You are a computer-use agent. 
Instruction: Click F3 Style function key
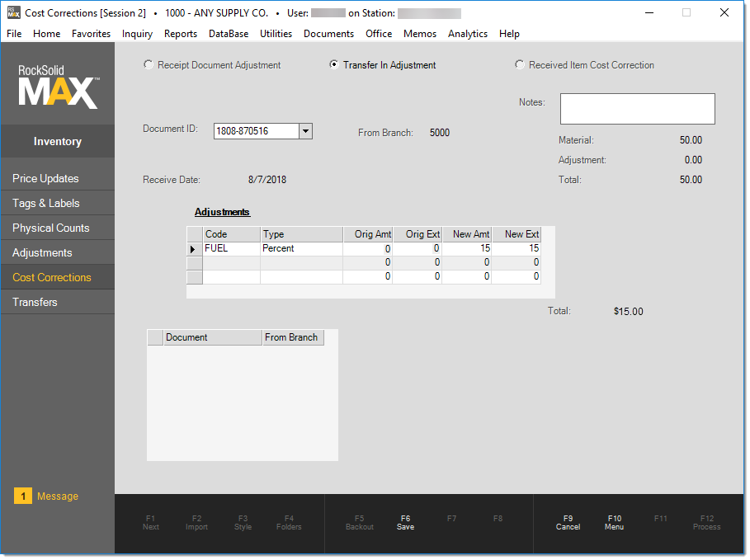(x=243, y=523)
